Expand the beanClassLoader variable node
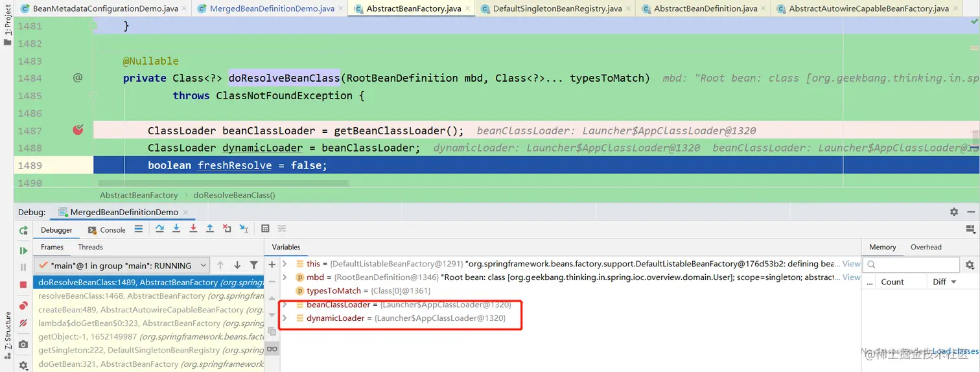This screenshot has width=980, height=372. [x=285, y=305]
